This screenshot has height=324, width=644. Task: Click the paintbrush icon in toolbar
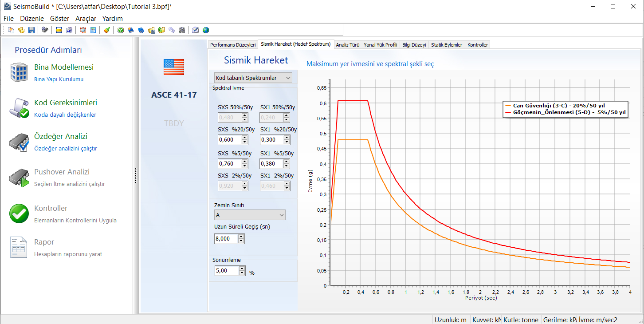pyautogui.click(x=107, y=30)
